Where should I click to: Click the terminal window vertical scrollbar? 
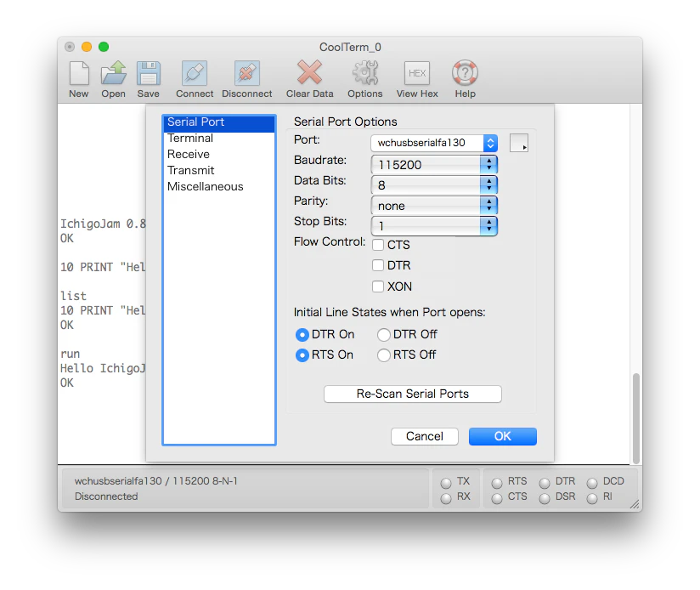pyautogui.click(x=636, y=418)
